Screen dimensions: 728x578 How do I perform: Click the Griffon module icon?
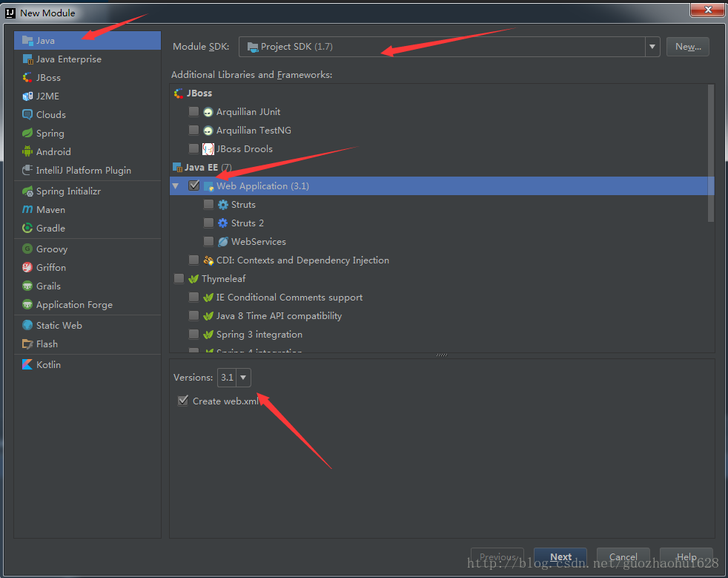(x=27, y=267)
